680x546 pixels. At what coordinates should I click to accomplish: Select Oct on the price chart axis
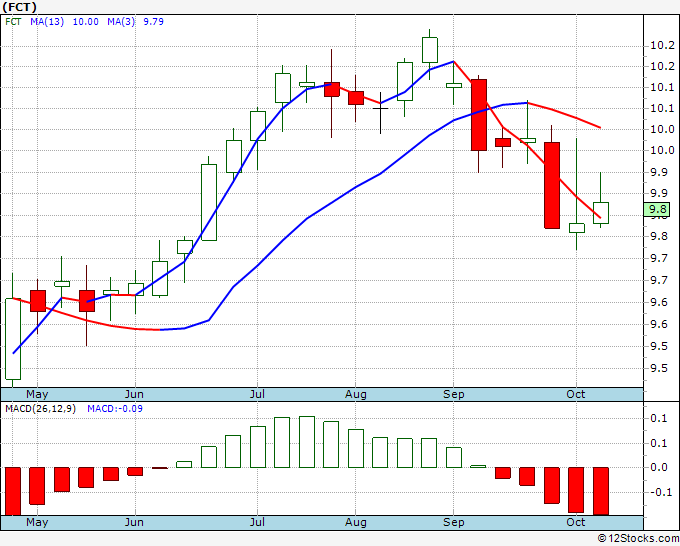(x=575, y=394)
